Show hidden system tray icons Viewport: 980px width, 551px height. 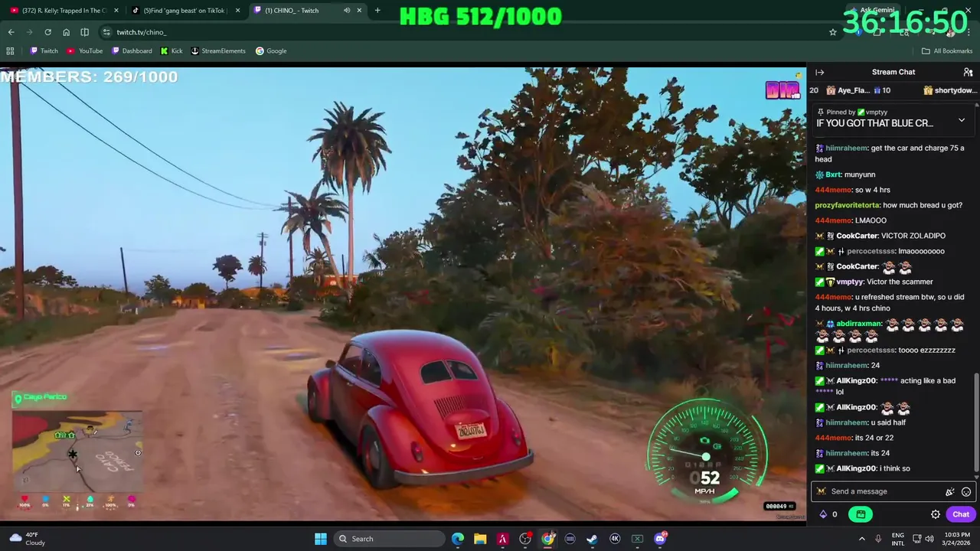tap(861, 539)
